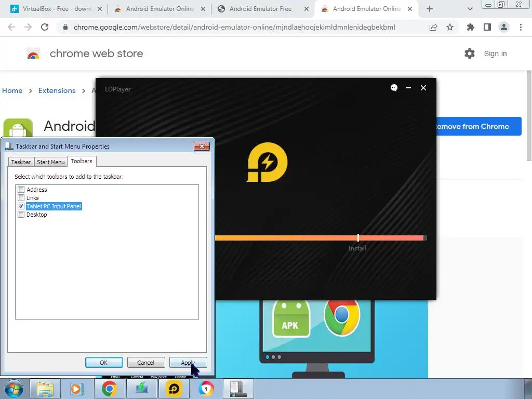Click OK in Taskbar Properties dialog

click(x=104, y=362)
